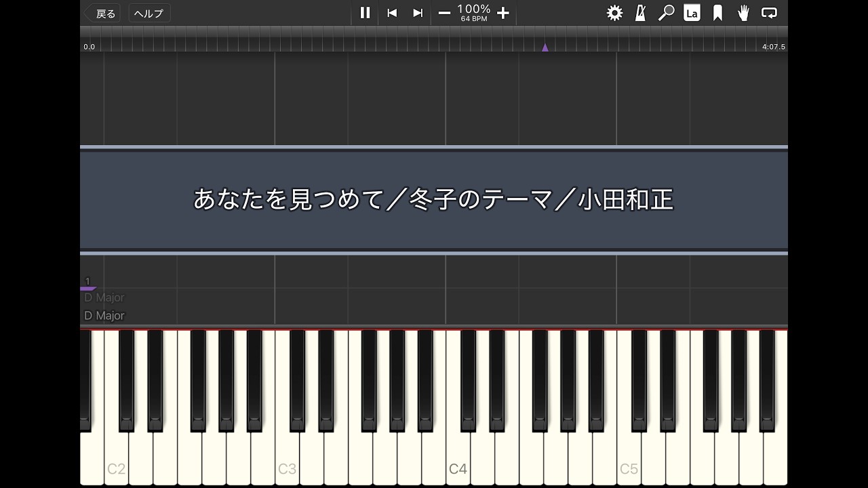This screenshot has height=488, width=868.
Task: Toggle the metronome icon
Action: (640, 13)
